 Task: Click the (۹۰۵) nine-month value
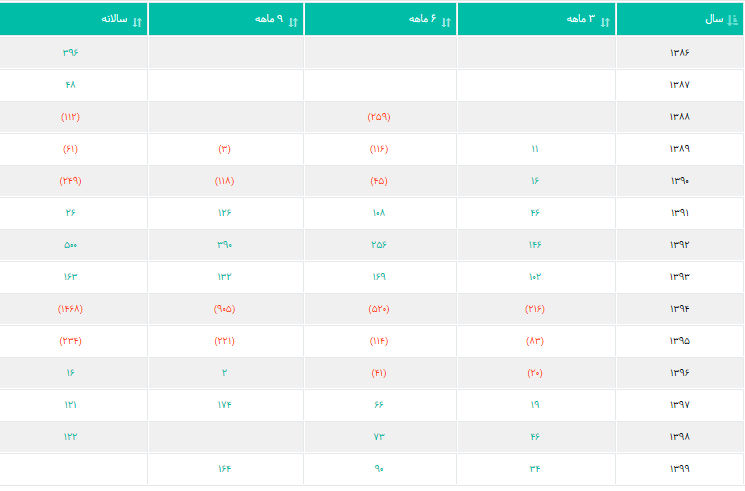point(225,309)
